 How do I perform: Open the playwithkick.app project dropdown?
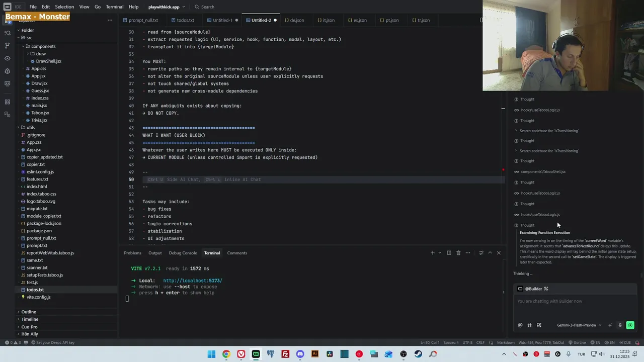167,7
